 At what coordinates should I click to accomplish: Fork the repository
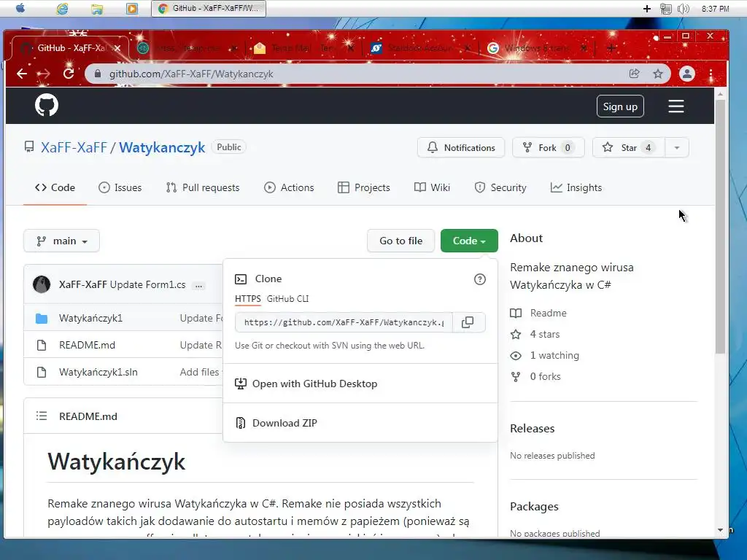pyautogui.click(x=548, y=147)
